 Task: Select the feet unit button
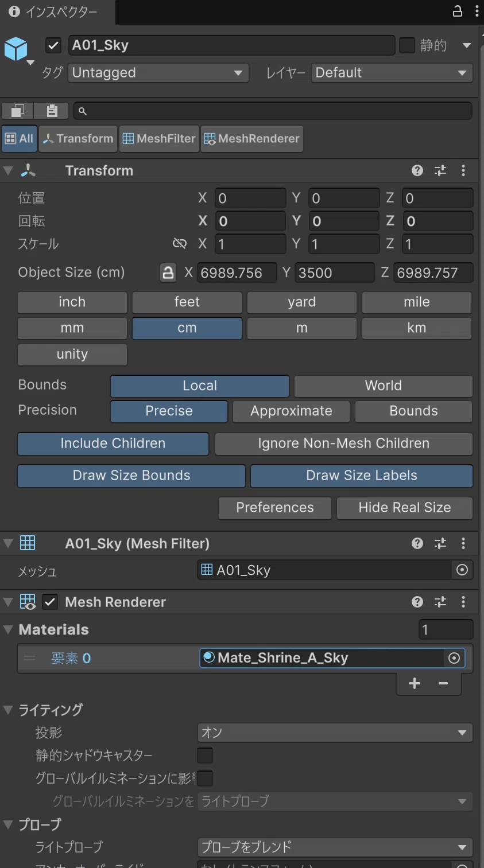click(187, 302)
